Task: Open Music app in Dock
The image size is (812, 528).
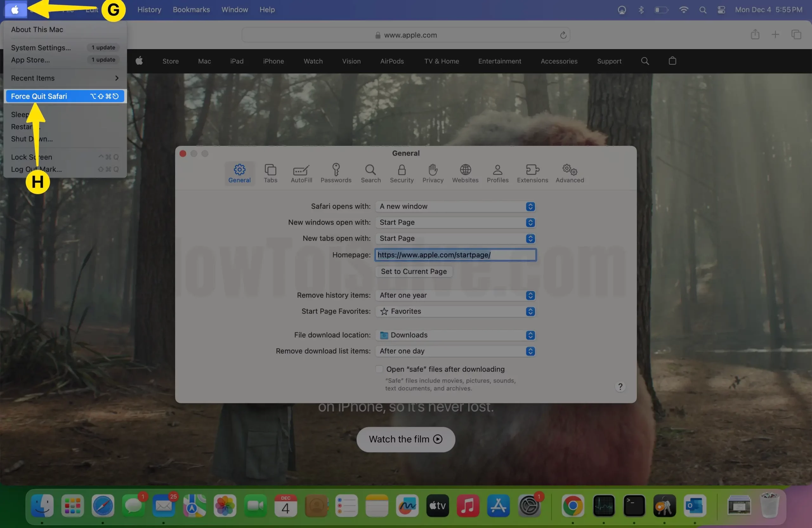Action: coord(468,505)
